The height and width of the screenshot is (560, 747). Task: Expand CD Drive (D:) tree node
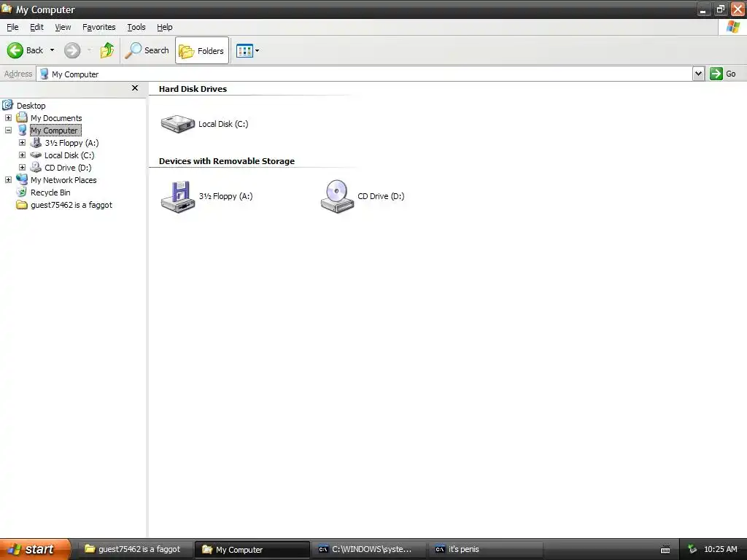22,167
